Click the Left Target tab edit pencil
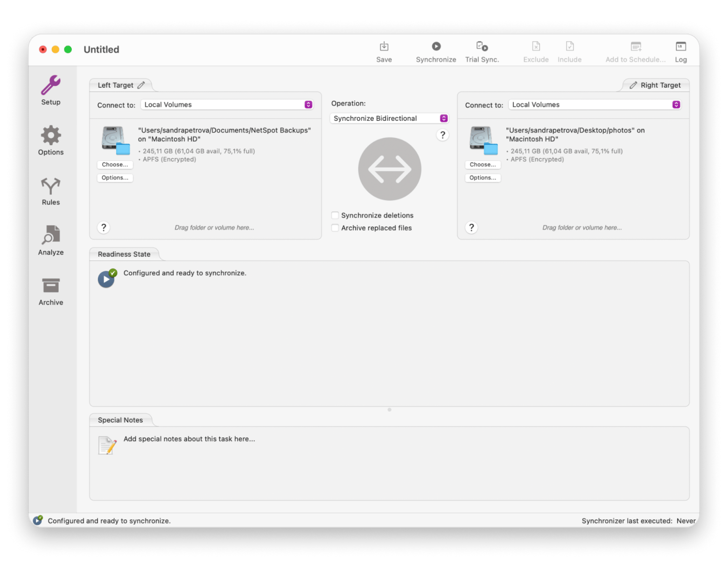Image resolution: width=728 pixels, height=565 pixels. 141,85
